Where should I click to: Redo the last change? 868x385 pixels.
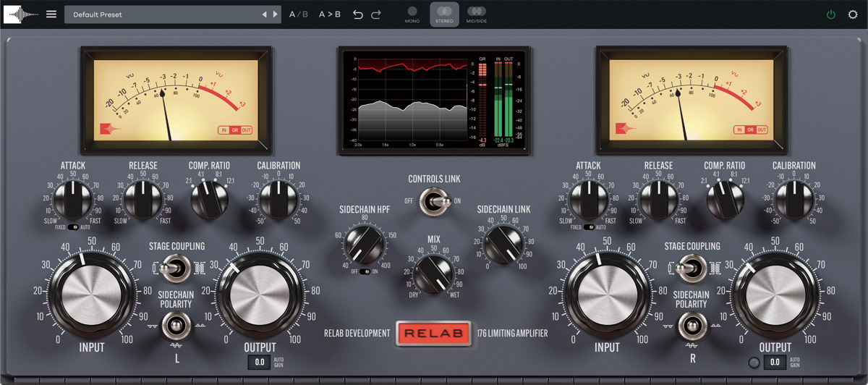[x=376, y=14]
